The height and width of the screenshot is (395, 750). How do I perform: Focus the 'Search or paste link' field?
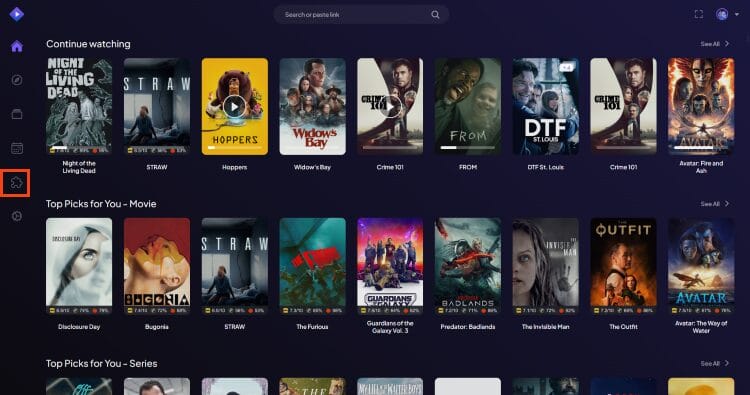pos(361,15)
